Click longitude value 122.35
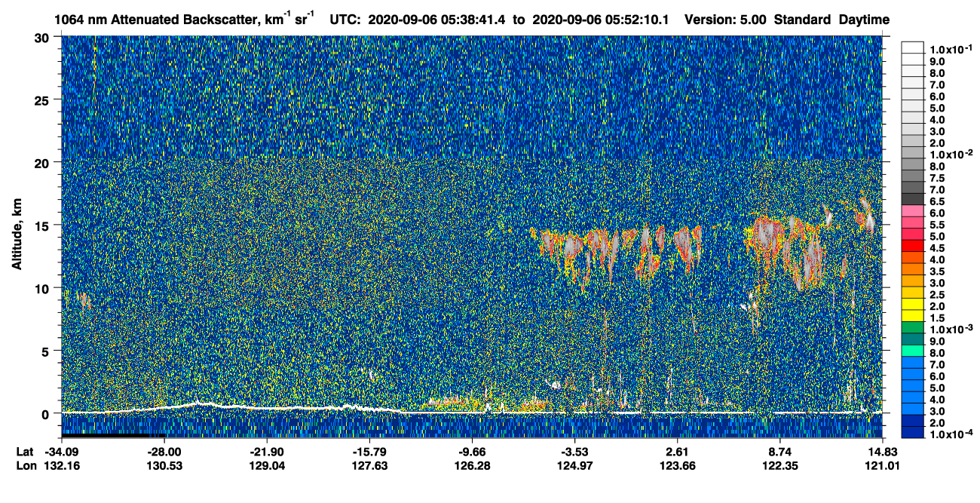The height and width of the screenshot is (503, 980). point(779,465)
